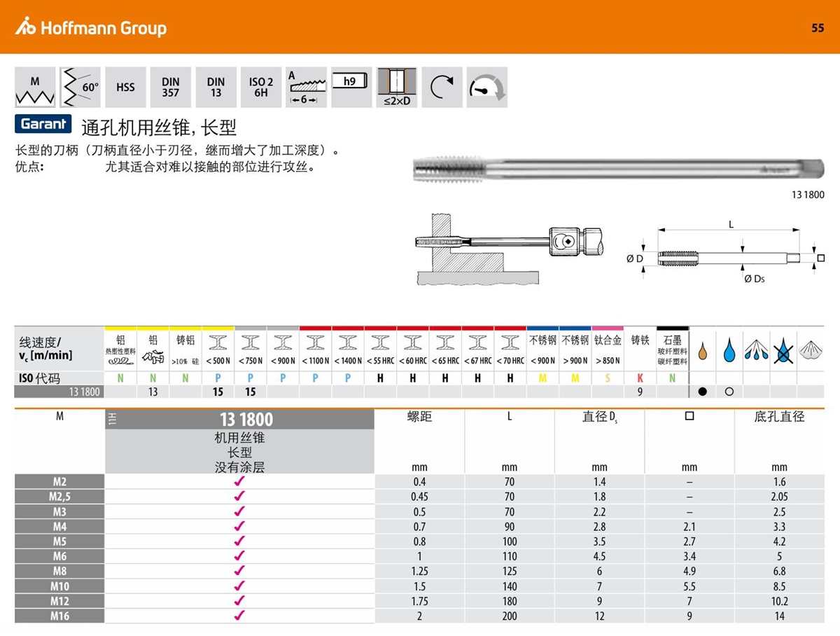Select the M4 row label

pos(59,526)
